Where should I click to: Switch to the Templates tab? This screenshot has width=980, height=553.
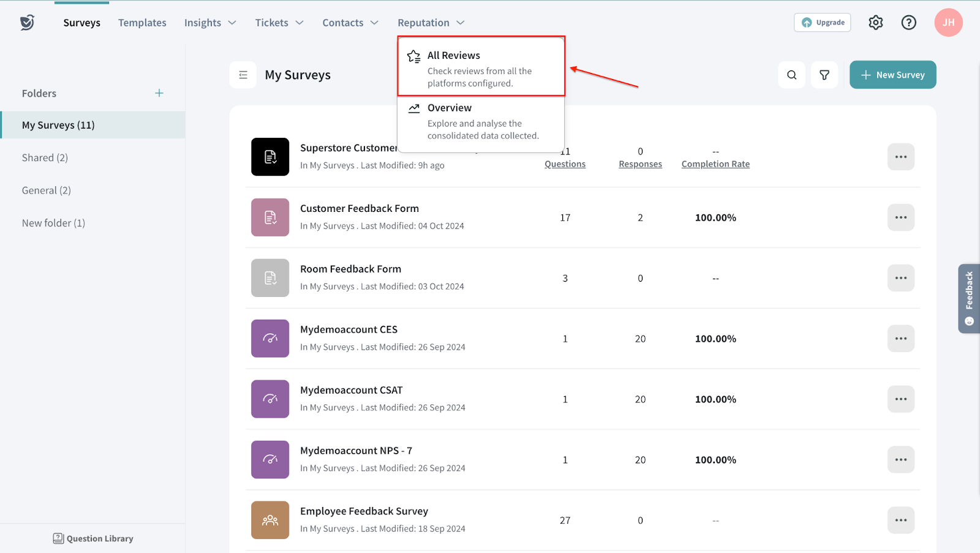pyautogui.click(x=142, y=23)
